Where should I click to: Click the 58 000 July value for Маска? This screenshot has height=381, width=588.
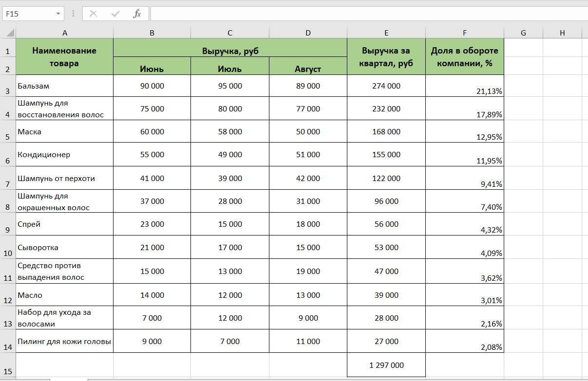pyautogui.click(x=230, y=131)
